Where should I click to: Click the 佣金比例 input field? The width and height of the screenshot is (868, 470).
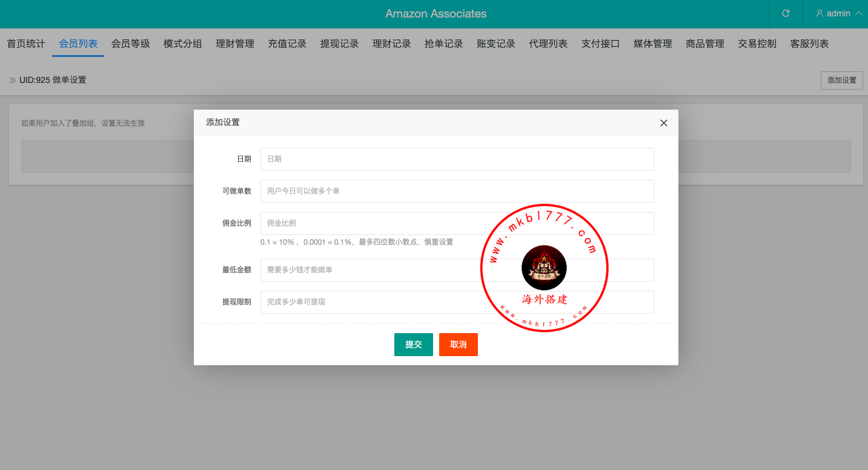click(457, 223)
